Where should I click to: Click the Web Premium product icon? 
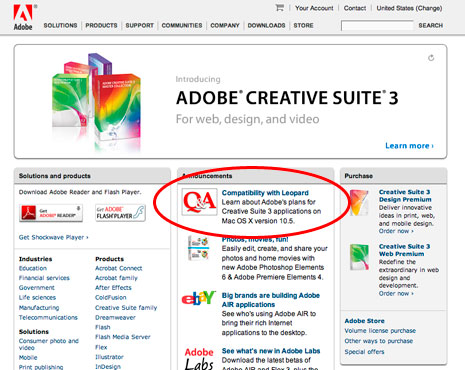359,257
